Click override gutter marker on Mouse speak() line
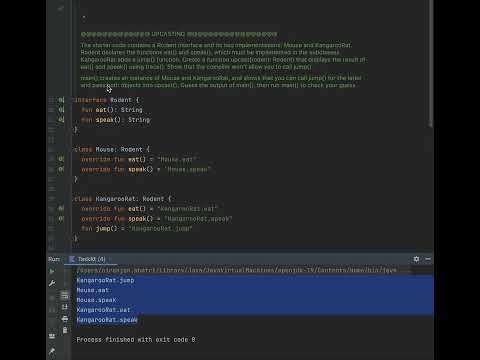480x360 pixels. click(61, 169)
